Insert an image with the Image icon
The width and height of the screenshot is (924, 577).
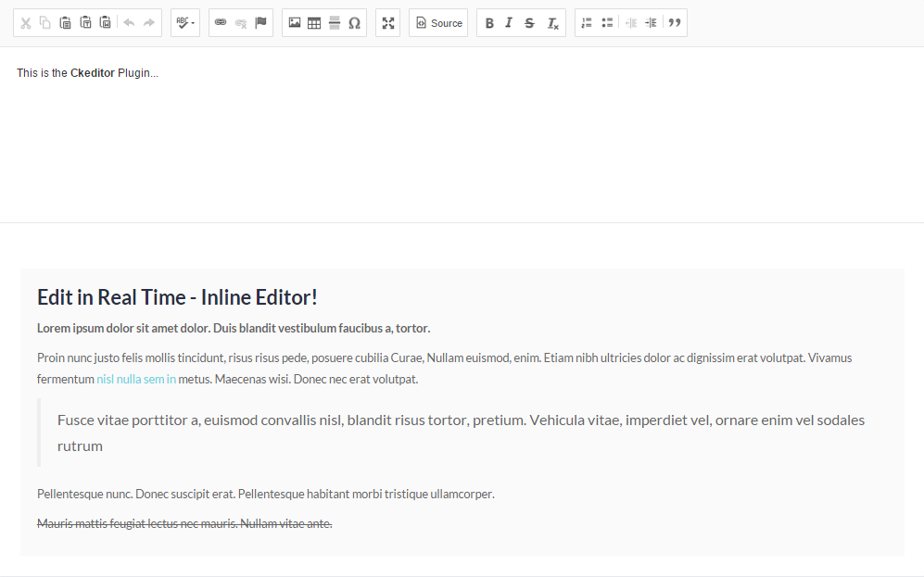pos(295,23)
